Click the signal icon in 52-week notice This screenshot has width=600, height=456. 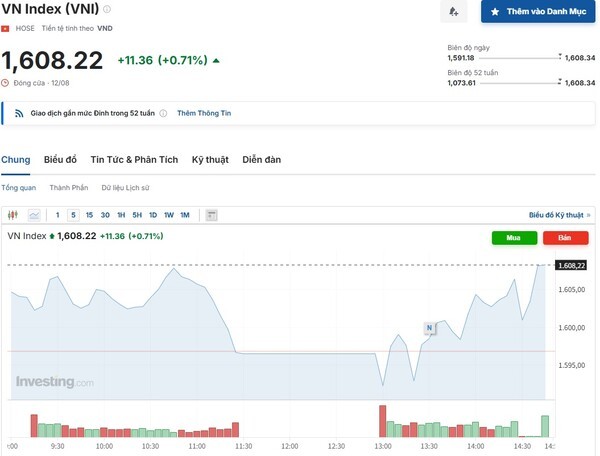click(x=18, y=114)
